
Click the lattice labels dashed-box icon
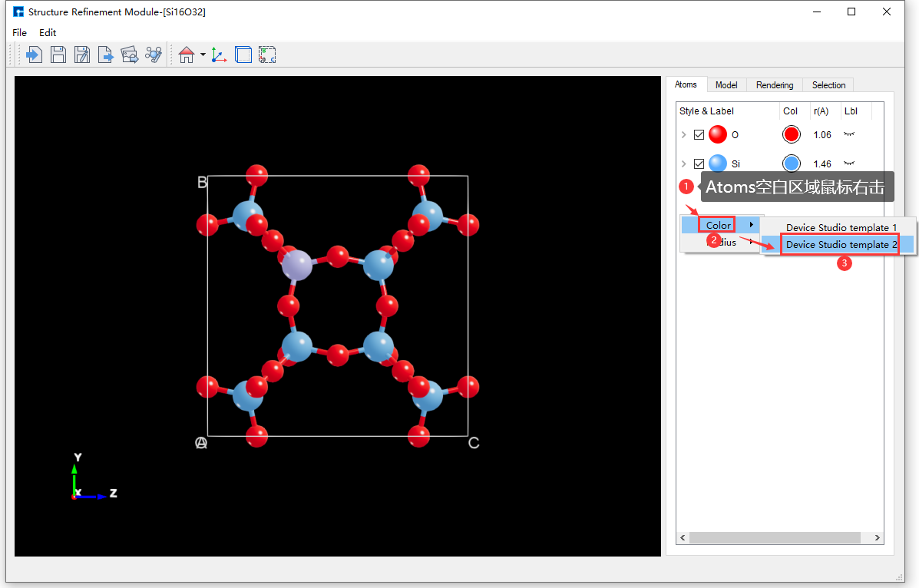tap(267, 55)
